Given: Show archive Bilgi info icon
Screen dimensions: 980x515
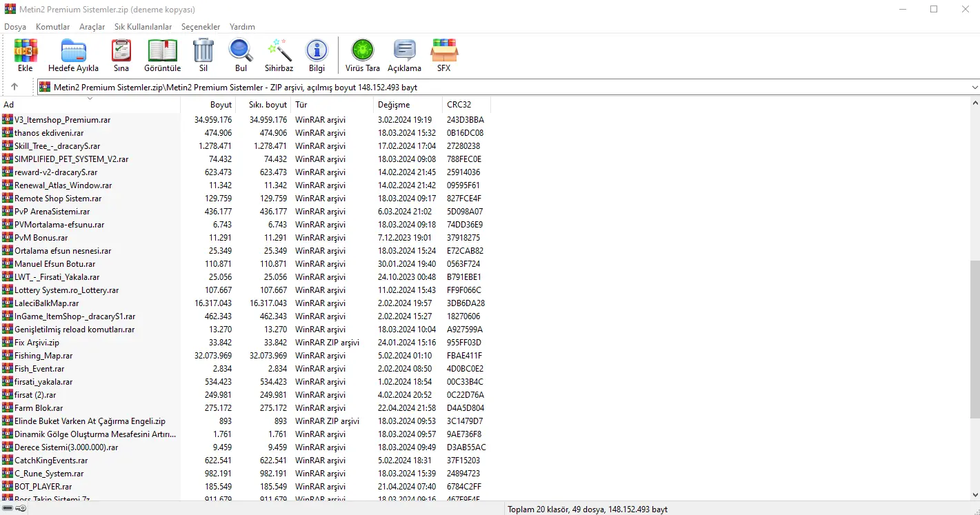Looking at the screenshot, I should tap(317, 50).
